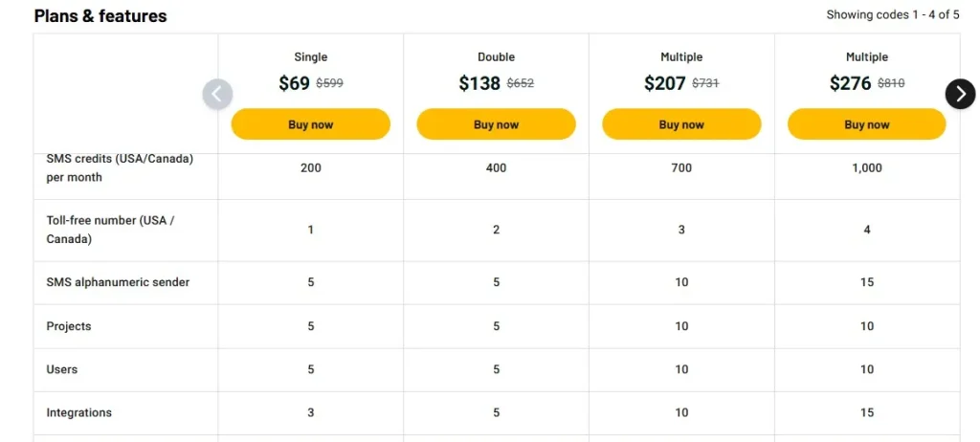Click the Plans & features heading
Image resolution: width=980 pixels, height=442 pixels.
coord(100,16)
